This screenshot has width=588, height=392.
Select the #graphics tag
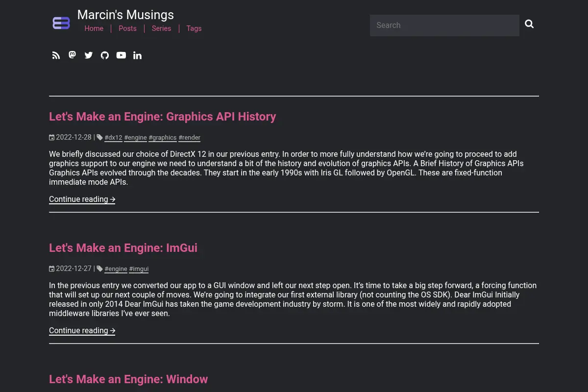(163, 138)
